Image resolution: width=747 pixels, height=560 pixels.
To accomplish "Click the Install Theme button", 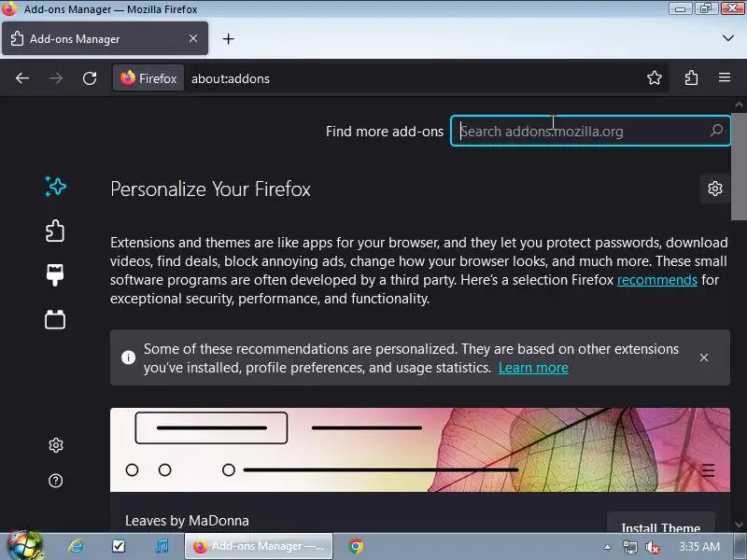I will coord(661,524).
